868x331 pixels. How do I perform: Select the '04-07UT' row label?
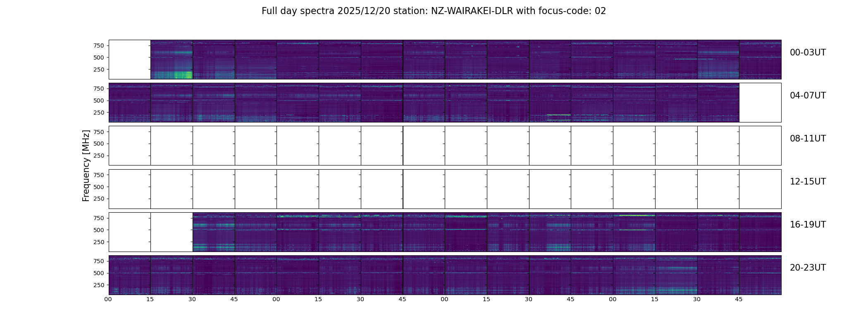[808, 96]
